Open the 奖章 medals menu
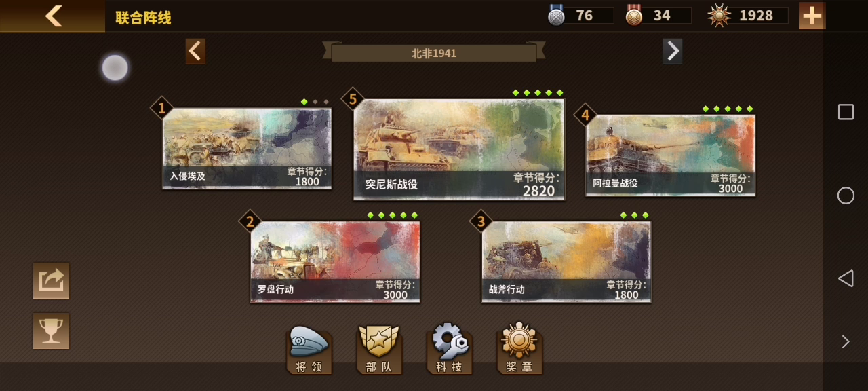The height and width of the screenshot is (391, 868). (x=519, y=349)
